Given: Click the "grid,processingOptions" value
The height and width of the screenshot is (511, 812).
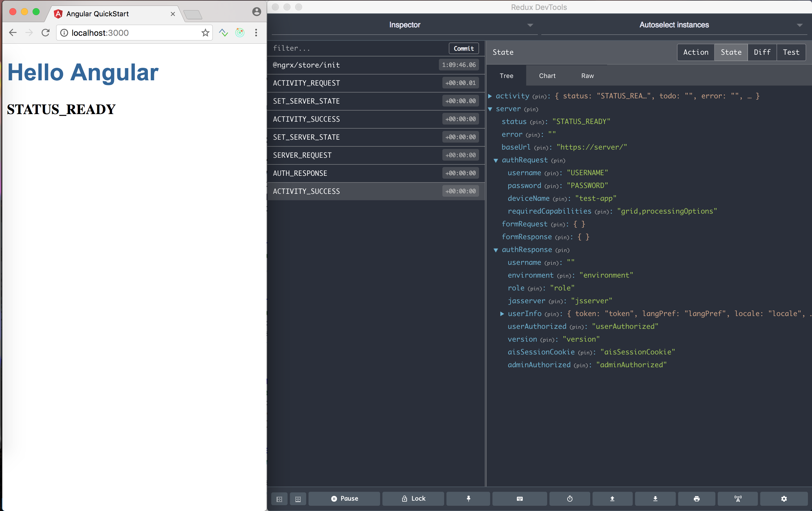Looking at the screenshot, I should tap(667, 211).
